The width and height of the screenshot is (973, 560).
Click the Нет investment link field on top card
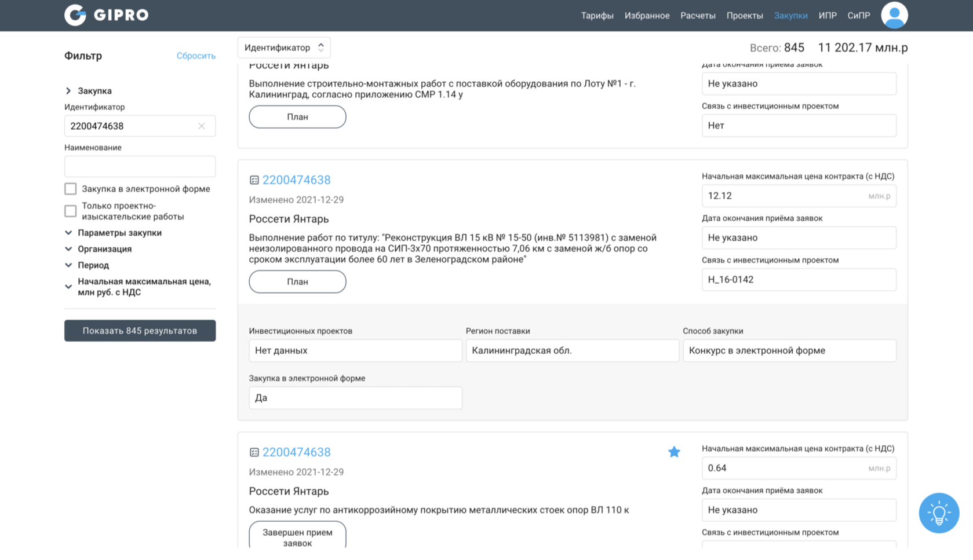pyautogui.click(x=799, y=126)
